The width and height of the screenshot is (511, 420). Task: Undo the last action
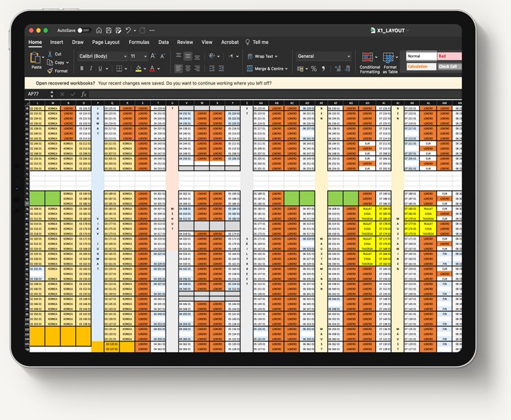point(128,31)
